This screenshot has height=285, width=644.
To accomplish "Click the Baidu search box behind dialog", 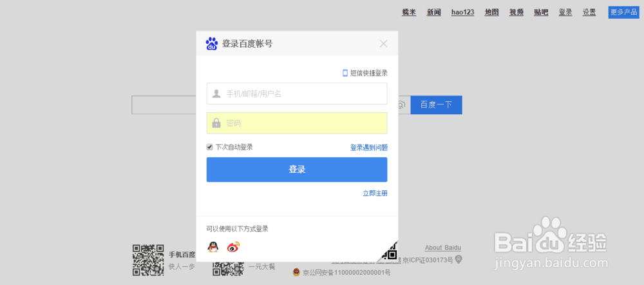I will (164, 105).
